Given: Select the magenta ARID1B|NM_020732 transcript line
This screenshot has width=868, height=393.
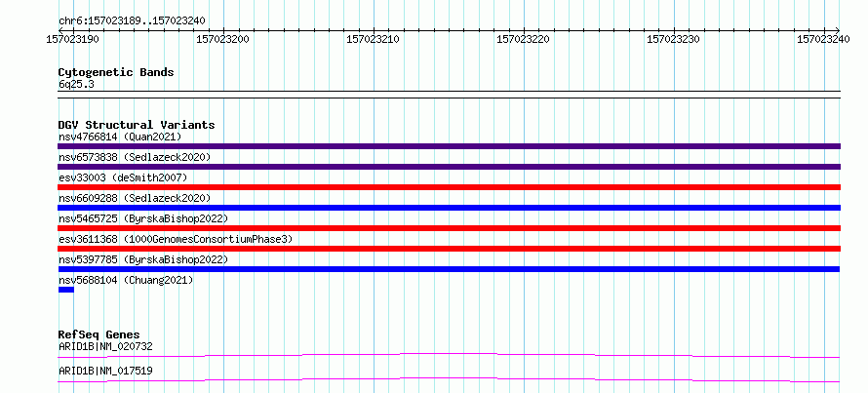Looking at the screenshot, I should pos(449,355).
